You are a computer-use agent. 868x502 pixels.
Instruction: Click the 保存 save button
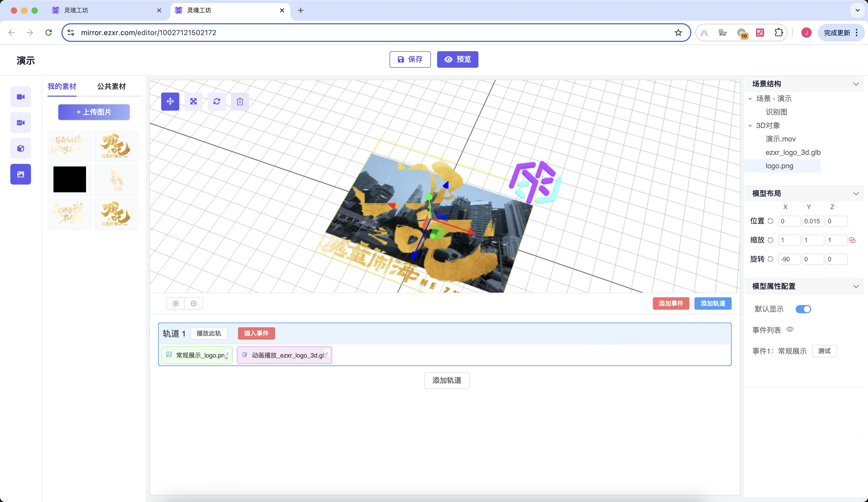(x=410, y=59)
